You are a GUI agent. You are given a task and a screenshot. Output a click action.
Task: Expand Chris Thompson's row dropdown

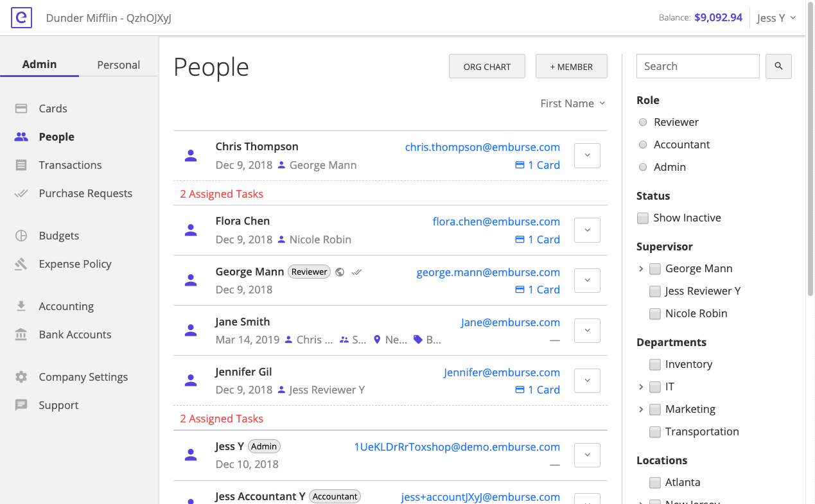click(587, 155)
